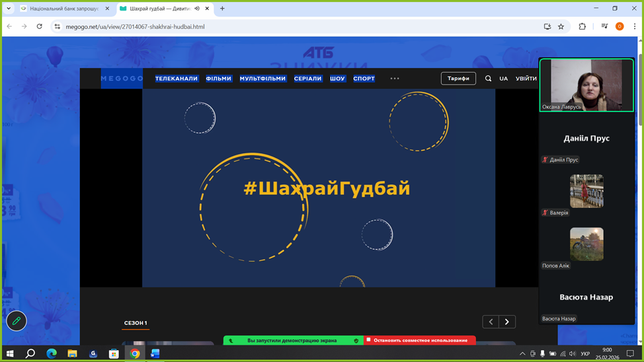Show hidden system tray icons
This screenshot has height=362, width=644.
[x=522, y=353]
